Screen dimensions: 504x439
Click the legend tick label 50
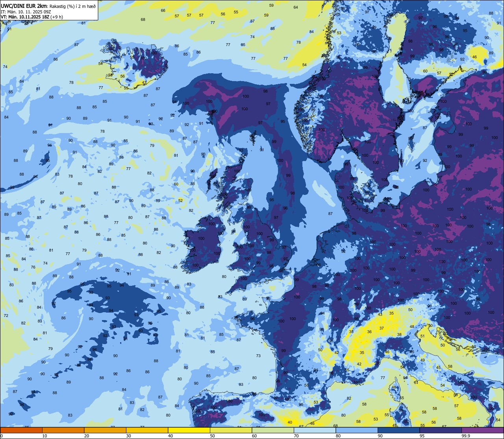point(212,436)
